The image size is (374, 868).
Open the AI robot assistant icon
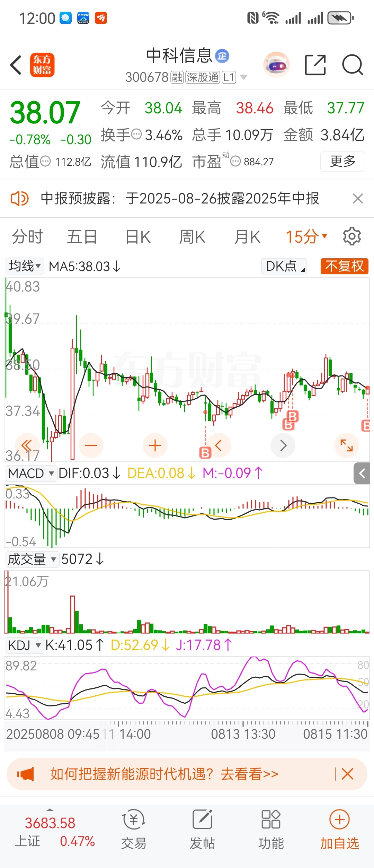coord(276,65)
